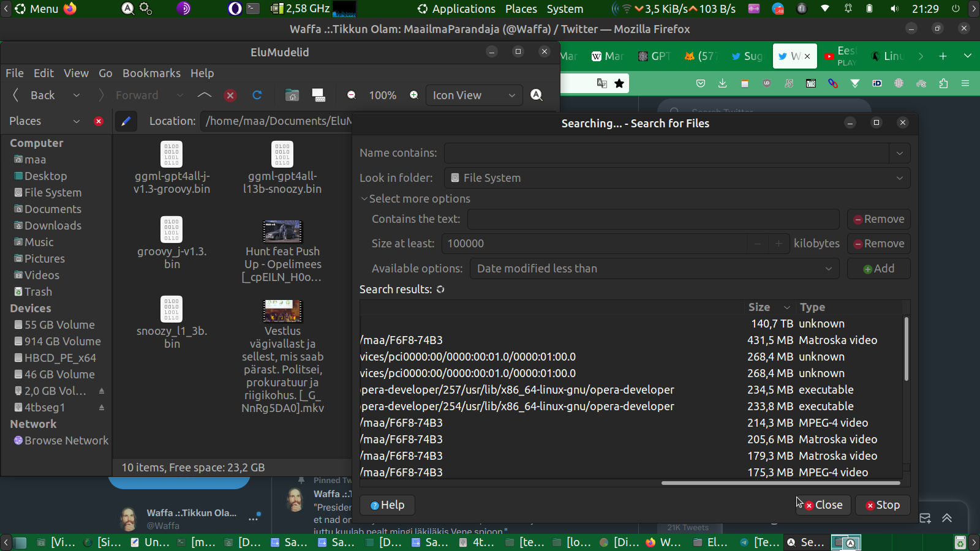The height and width of the screenshot is (551, 980).
Task: Open 'Look in folder' File System dropdown
Action: pos(677,178)
